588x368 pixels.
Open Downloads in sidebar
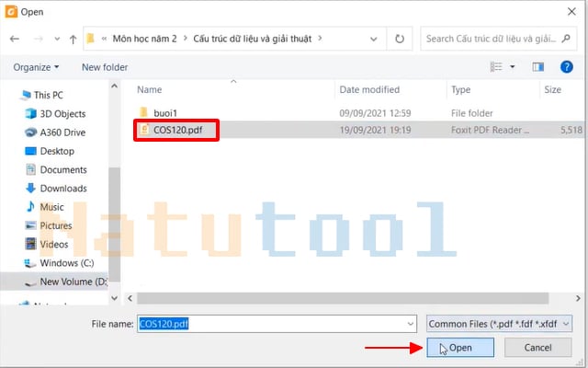click(63, 189)
